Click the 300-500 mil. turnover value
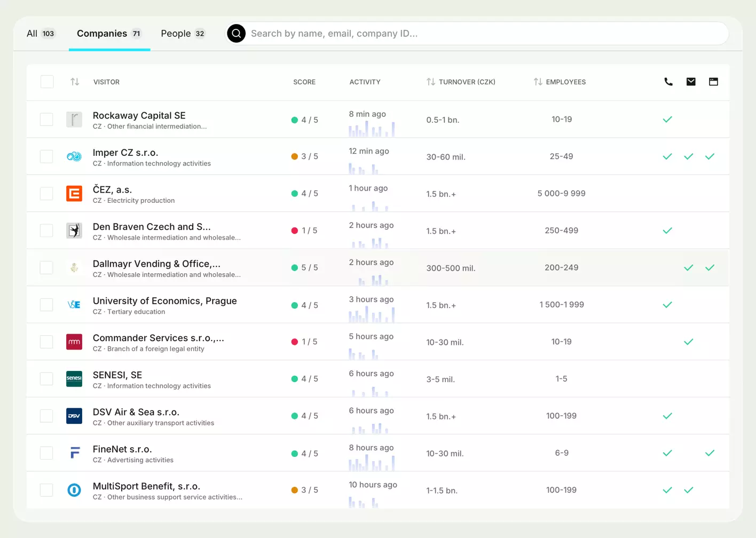This screenshot has height=538, width=756. tap(451, 268)
